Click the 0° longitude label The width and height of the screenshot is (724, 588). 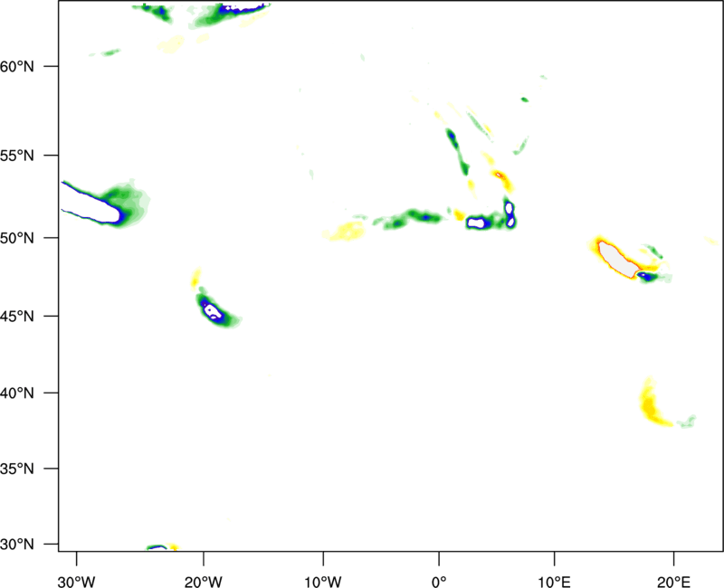click(439, 582)
